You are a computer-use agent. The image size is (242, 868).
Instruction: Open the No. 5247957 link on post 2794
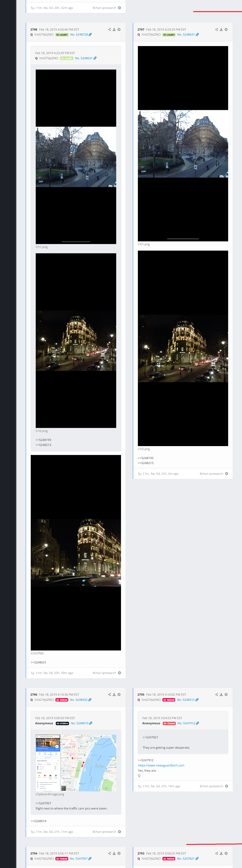coord(80,859)
